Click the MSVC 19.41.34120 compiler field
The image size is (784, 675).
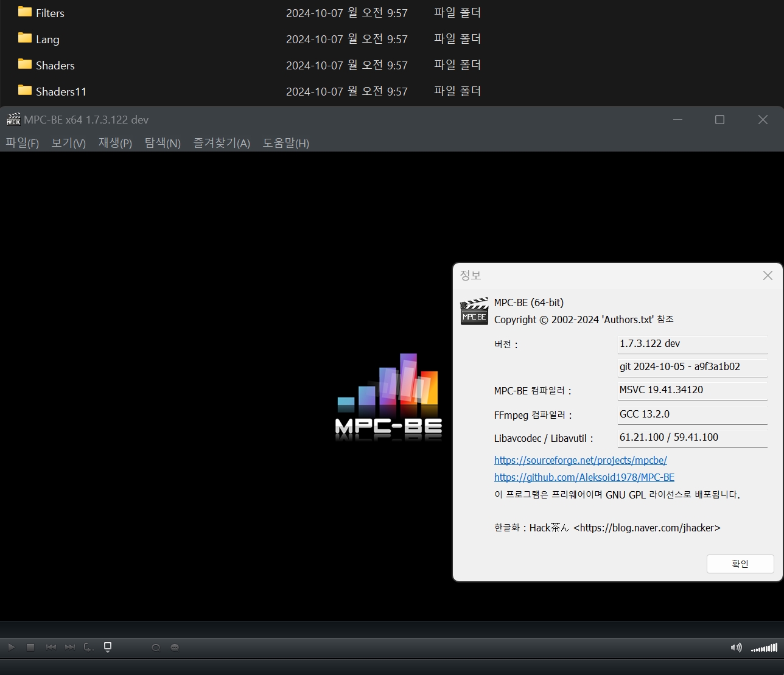[692, 390]
